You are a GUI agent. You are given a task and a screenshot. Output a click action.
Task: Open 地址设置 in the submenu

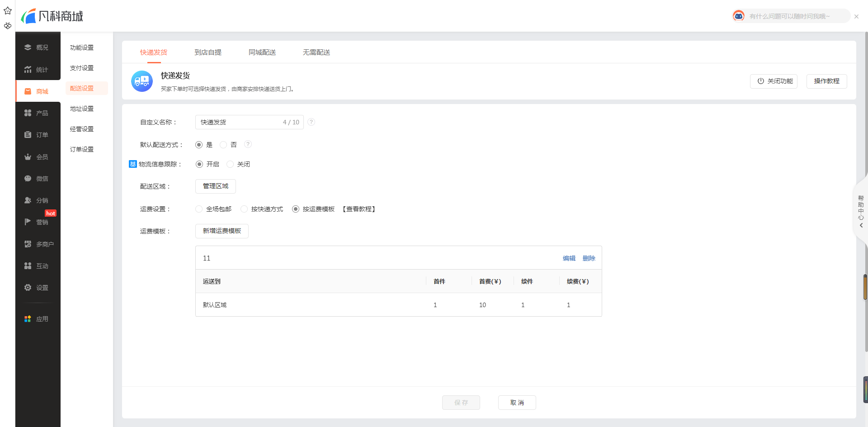pos(82,109)
